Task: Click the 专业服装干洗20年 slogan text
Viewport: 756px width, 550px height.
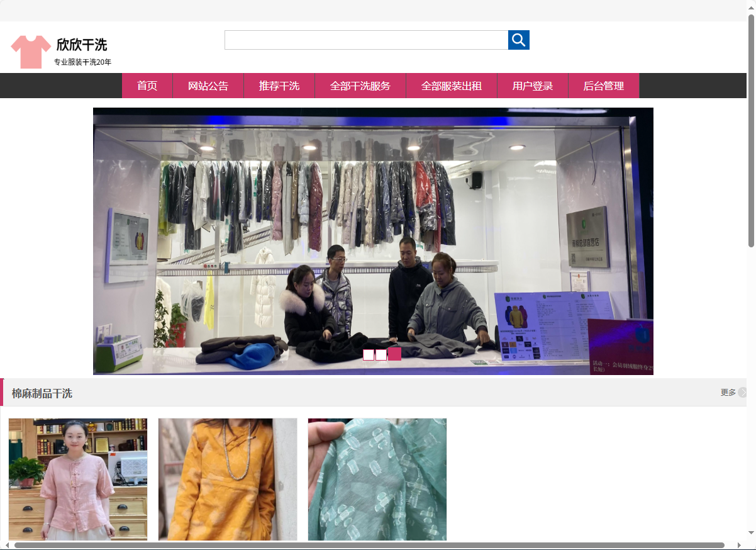Action: click(x=82, y=62)
